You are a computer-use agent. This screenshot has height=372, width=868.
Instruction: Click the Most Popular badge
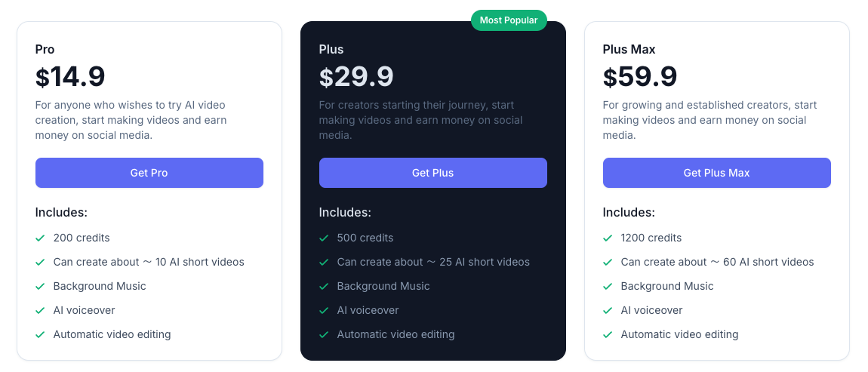509,20
